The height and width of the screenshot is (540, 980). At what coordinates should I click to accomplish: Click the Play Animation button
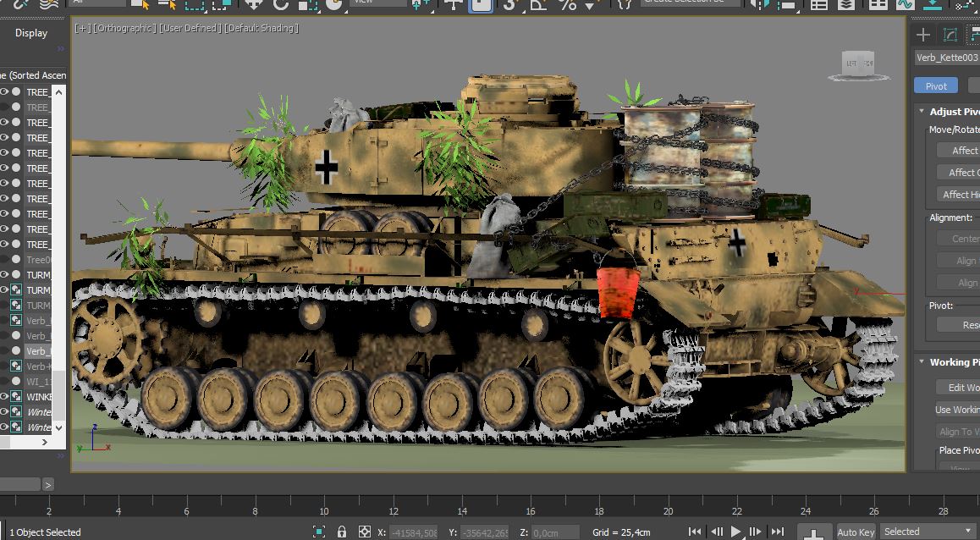736,532
